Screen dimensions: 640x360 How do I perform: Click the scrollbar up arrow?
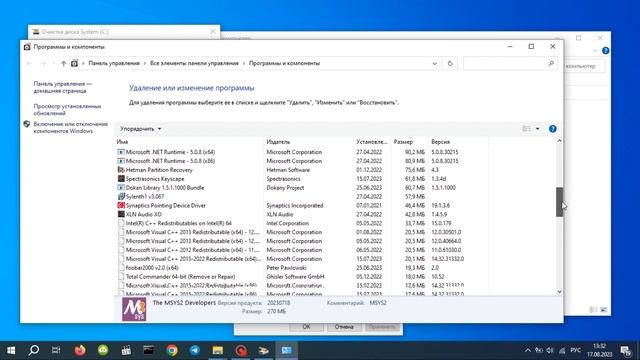(x=559, y=141)
